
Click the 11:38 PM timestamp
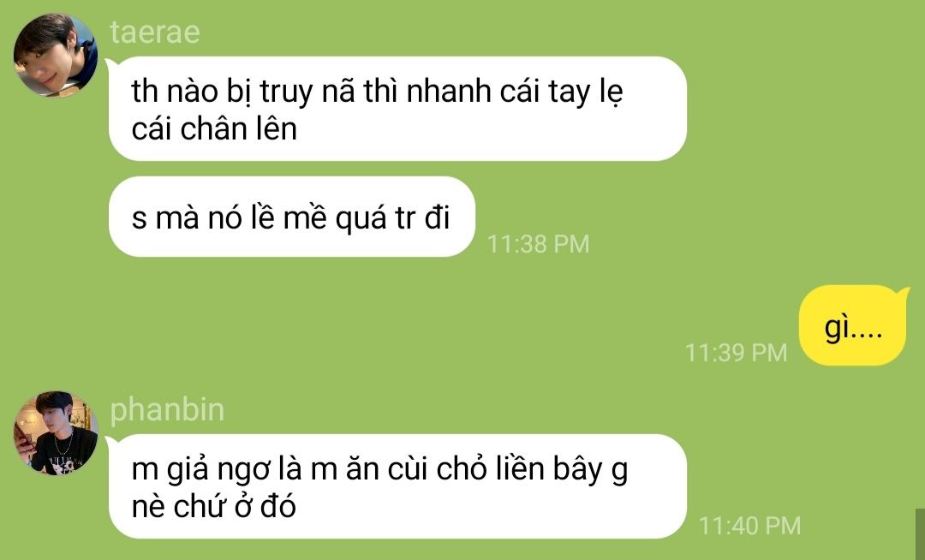pyautogui.click(x=539, y=244)
